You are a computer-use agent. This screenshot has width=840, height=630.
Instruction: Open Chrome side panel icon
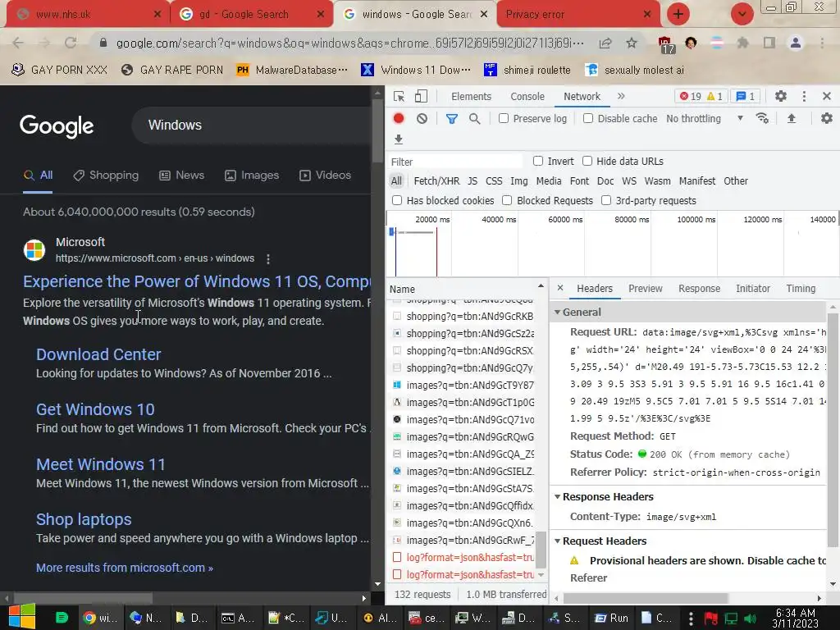769,43
